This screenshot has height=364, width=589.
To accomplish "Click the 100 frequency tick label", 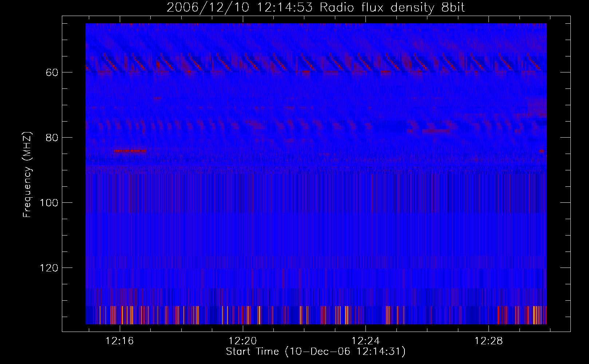I will (49, 203).
